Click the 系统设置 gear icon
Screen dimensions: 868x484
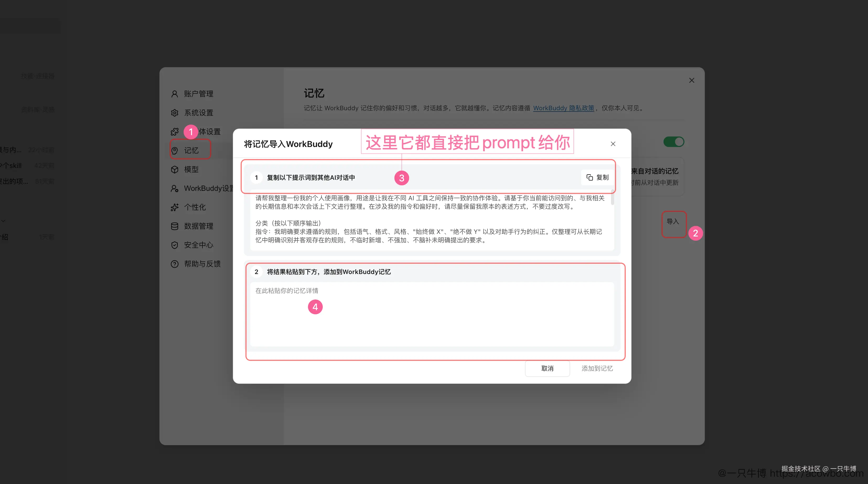pyautogui.click(x=175, y=113)
